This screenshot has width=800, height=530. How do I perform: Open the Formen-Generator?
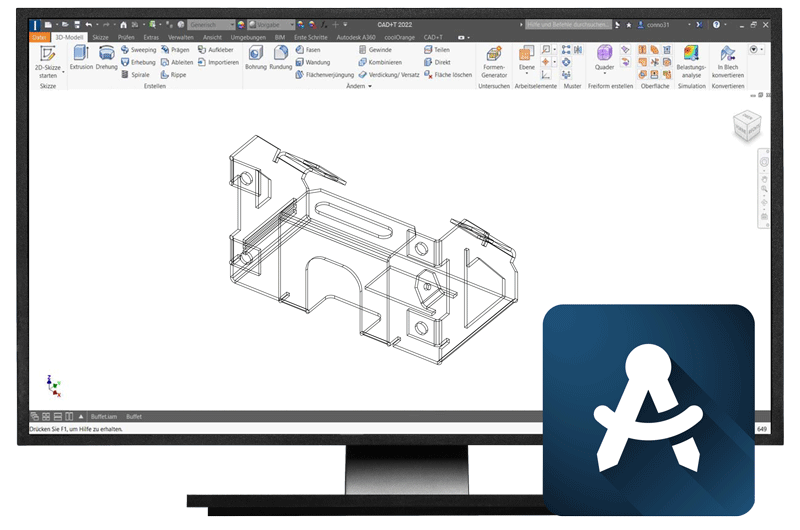[494, 61]
